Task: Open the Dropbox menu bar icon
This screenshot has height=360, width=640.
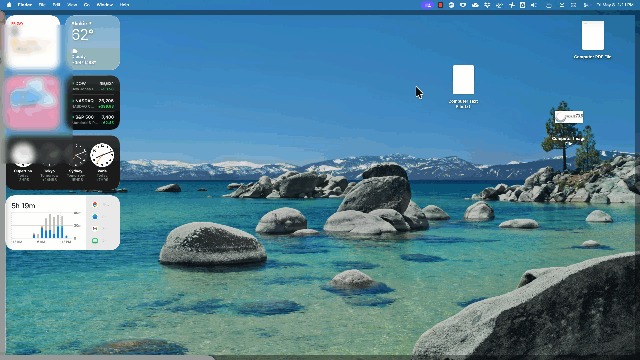Action: (487, 5)
